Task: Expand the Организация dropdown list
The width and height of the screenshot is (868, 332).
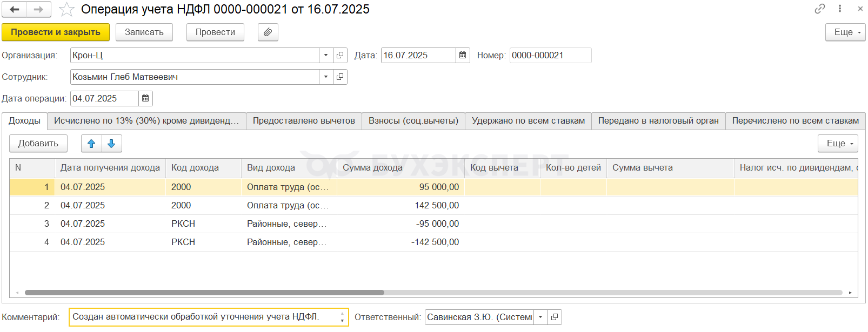Action: tap(326, 55)
